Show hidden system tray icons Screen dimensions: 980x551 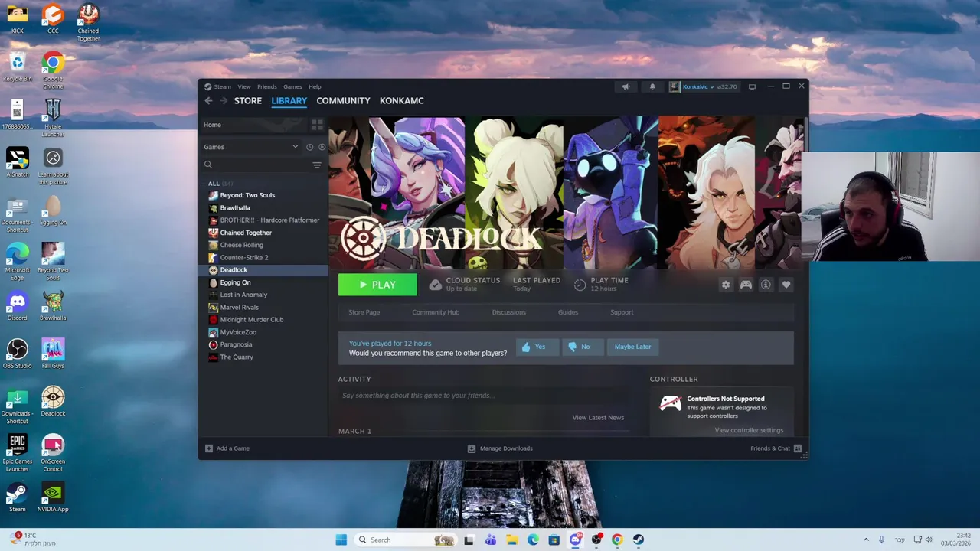click(866, 540)
